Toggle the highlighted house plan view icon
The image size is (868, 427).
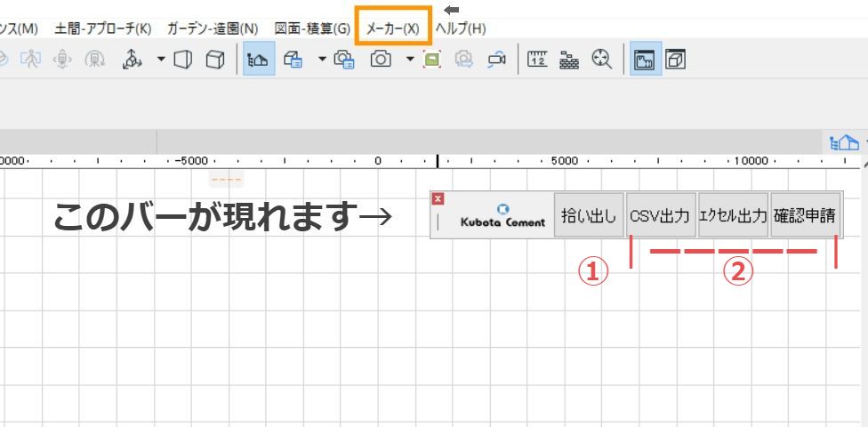259,59
